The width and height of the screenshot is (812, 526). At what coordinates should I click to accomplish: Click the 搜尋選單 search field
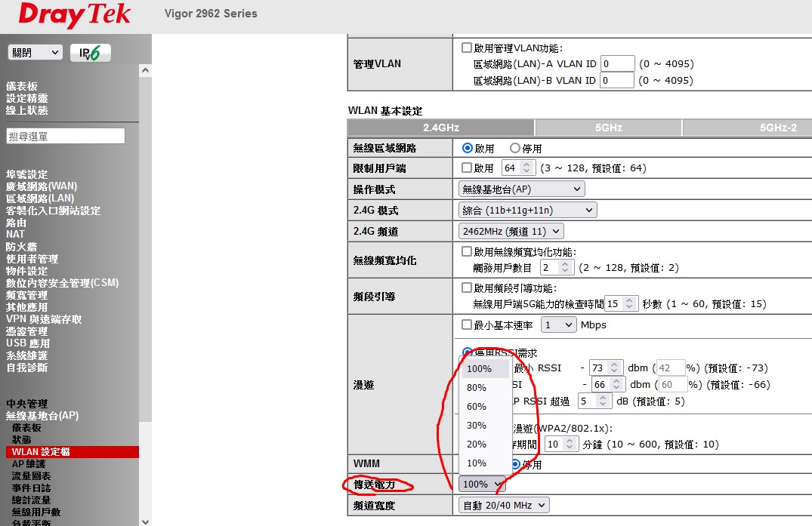[x=66, y=136]
